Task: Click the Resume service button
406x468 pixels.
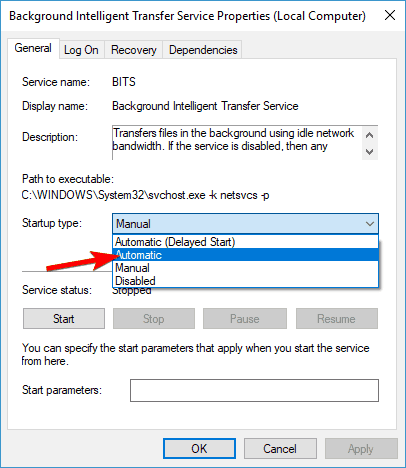Action: click(x=337, y=319)
